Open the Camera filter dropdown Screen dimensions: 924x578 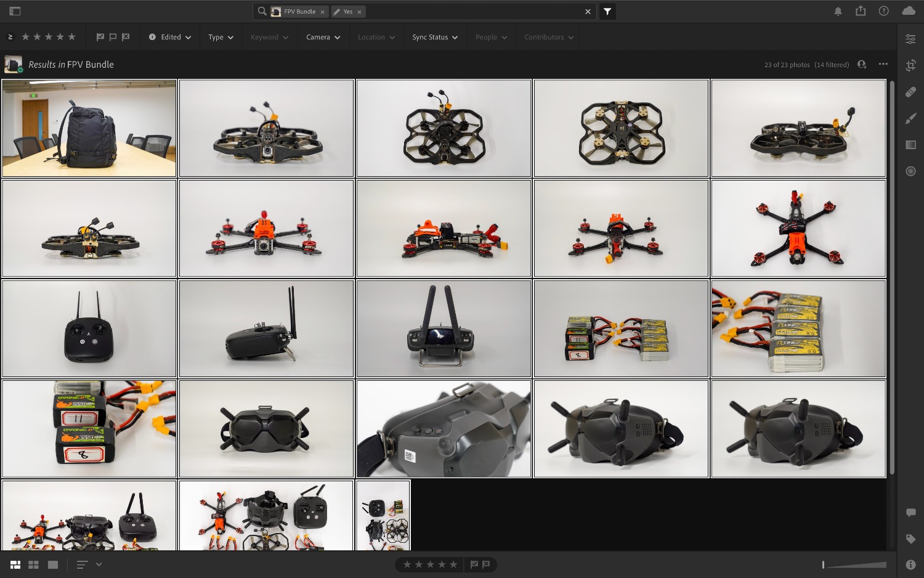coord(323,37)
